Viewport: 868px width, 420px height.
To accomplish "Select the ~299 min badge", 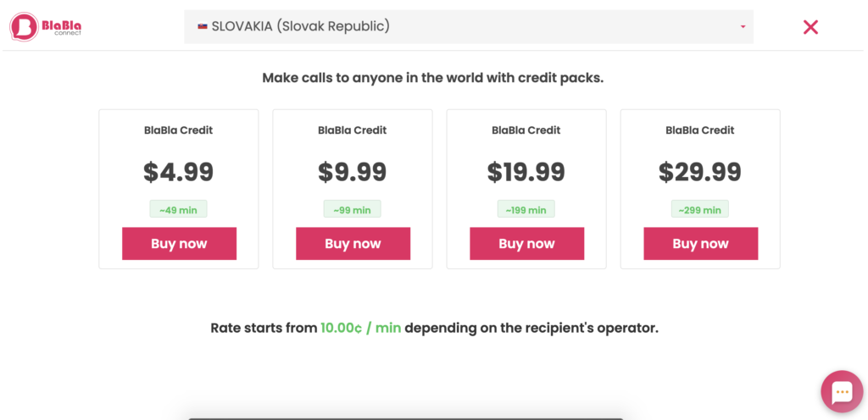I will 700,209.
